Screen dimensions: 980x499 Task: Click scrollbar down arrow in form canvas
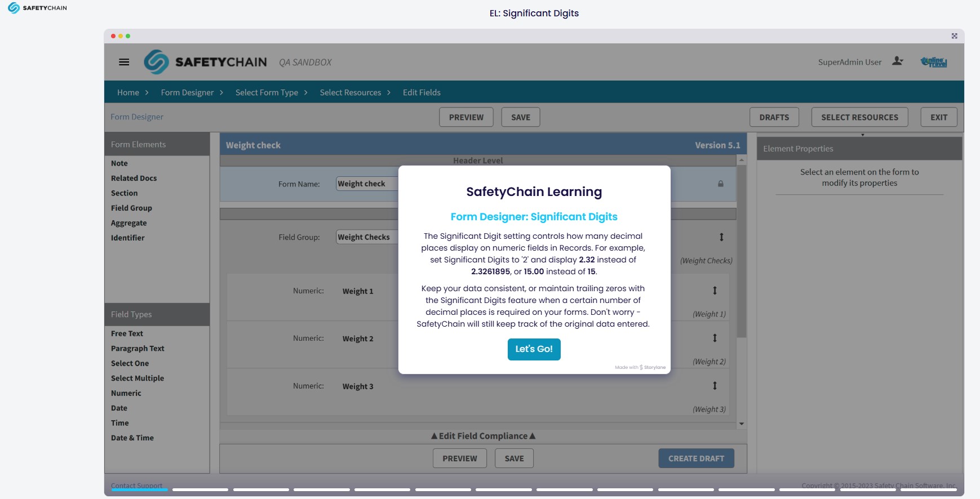click(x=742, y=424)
